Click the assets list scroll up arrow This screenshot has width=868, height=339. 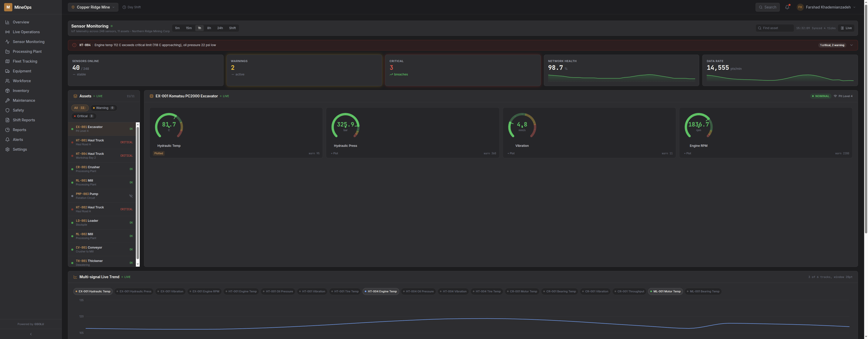(137, 125)
